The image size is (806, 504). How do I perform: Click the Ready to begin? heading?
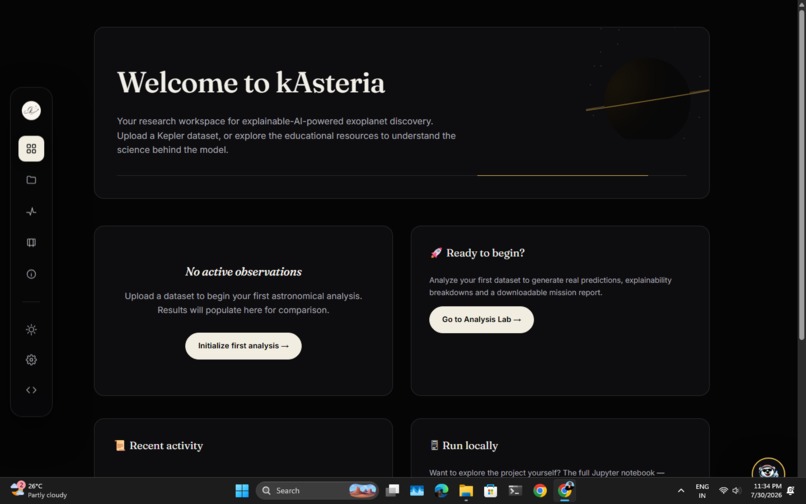click(x=485, y=253)
